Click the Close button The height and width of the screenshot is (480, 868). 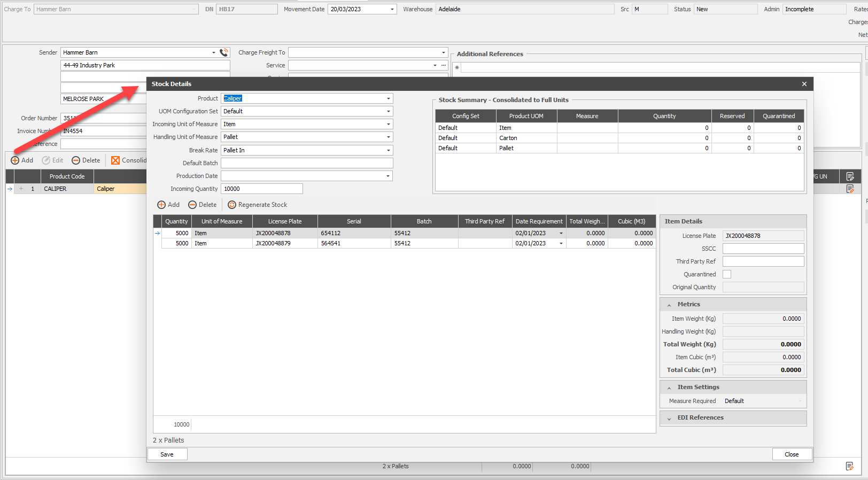(792, 454)
